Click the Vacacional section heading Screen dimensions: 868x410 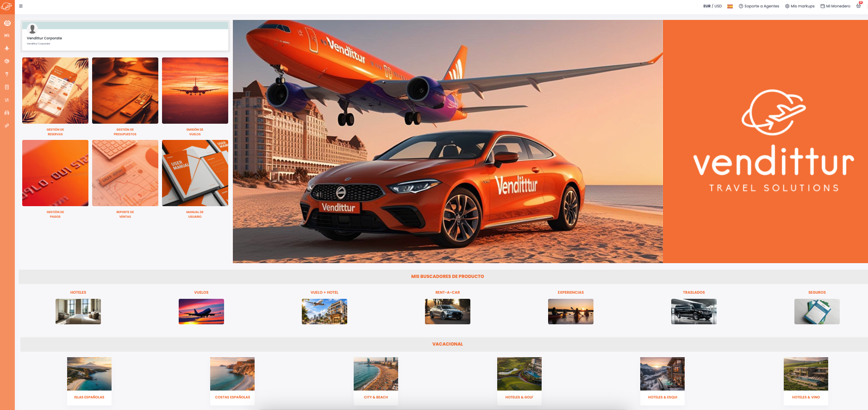448,344
